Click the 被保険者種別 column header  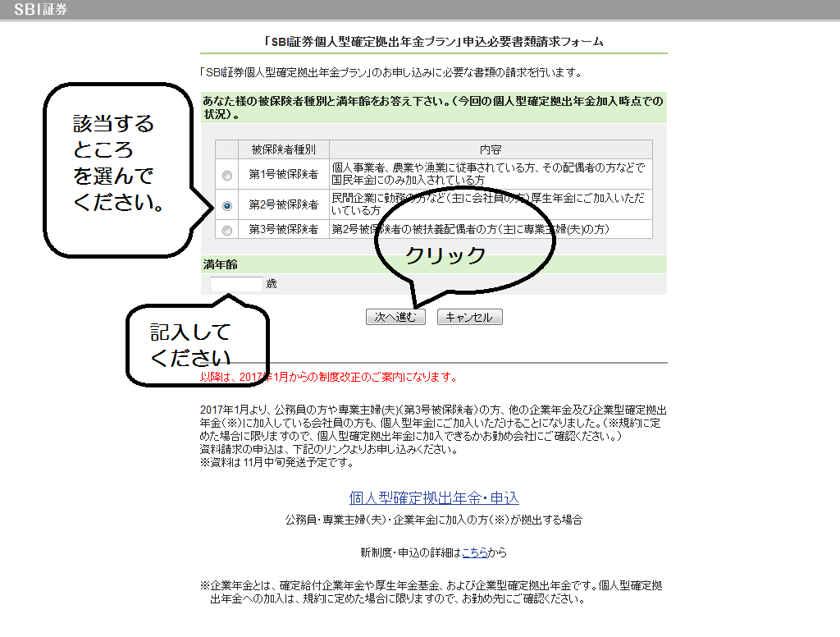pos(283,149)
